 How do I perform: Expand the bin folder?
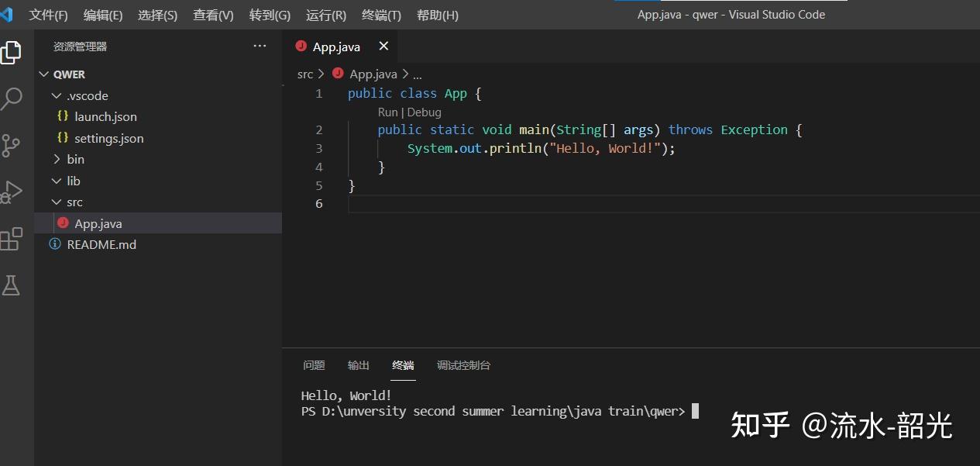click(x=75, y=159)
